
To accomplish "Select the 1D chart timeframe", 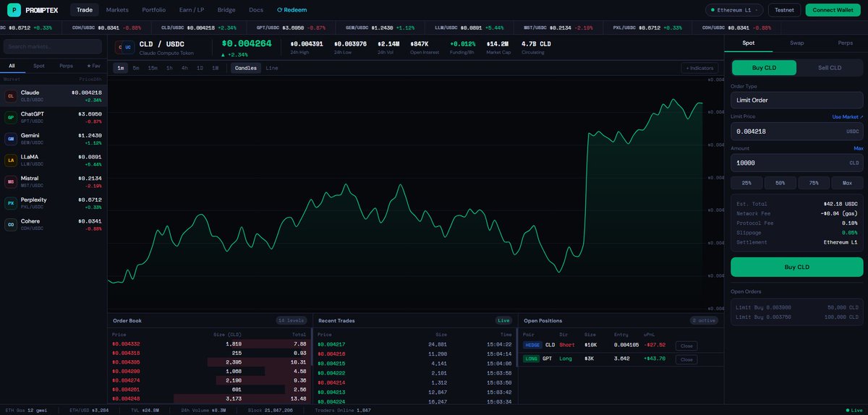I will [x=200, y=68].
